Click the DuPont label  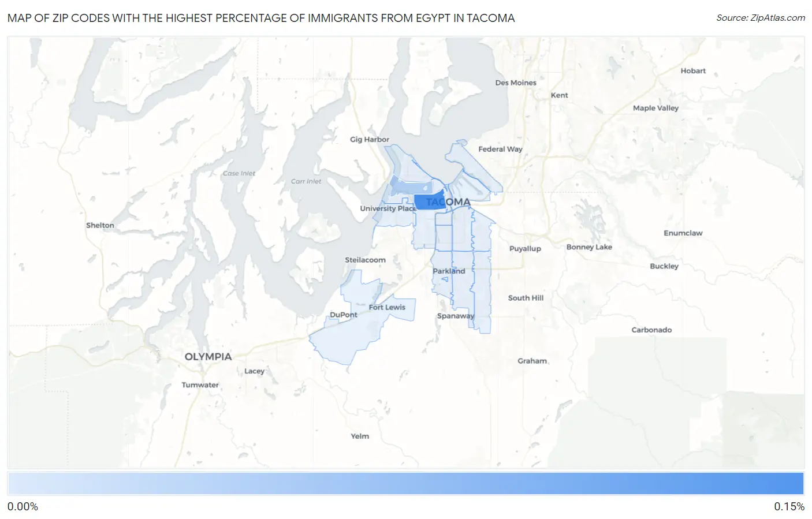coord(344,315)
